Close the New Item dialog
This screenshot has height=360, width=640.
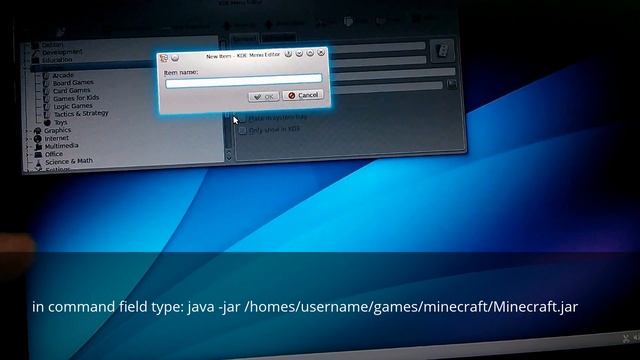click(321, 52)
